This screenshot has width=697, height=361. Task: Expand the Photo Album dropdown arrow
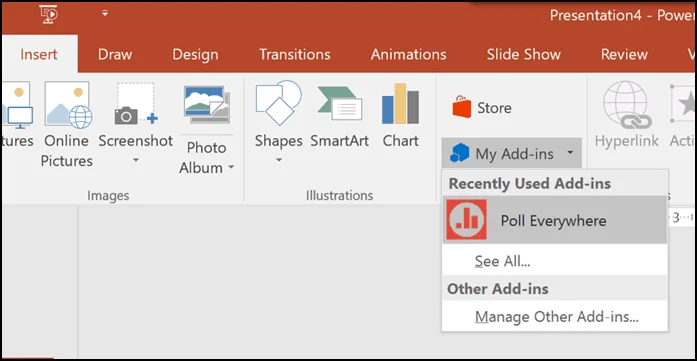click(231, 168)
